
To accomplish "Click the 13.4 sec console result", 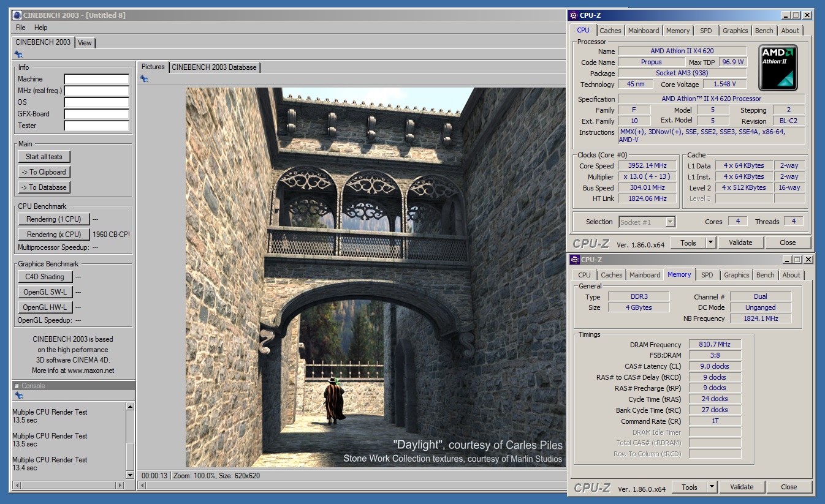I will point(25,468).
